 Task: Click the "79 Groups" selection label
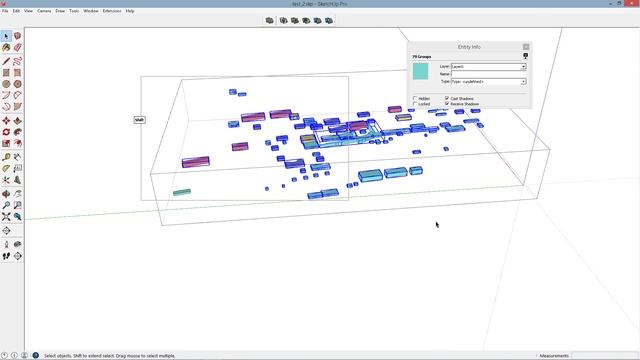(422, 57)
